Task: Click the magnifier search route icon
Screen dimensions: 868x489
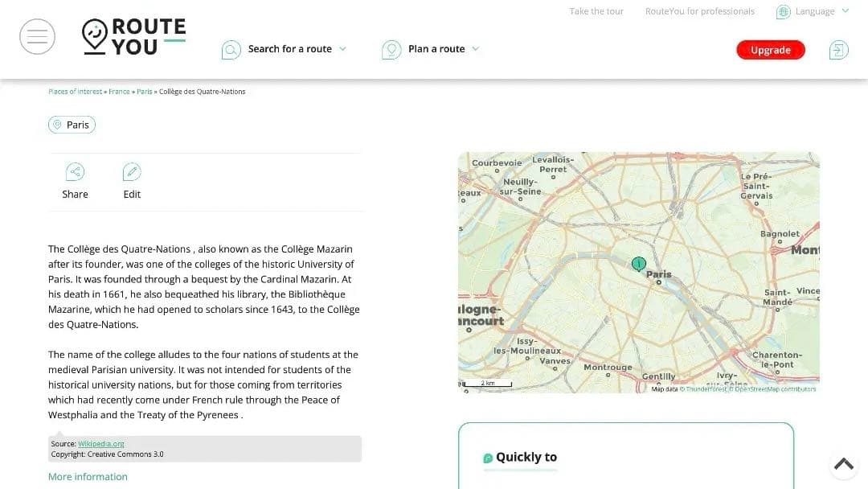Action: click(x=231, y=50)
